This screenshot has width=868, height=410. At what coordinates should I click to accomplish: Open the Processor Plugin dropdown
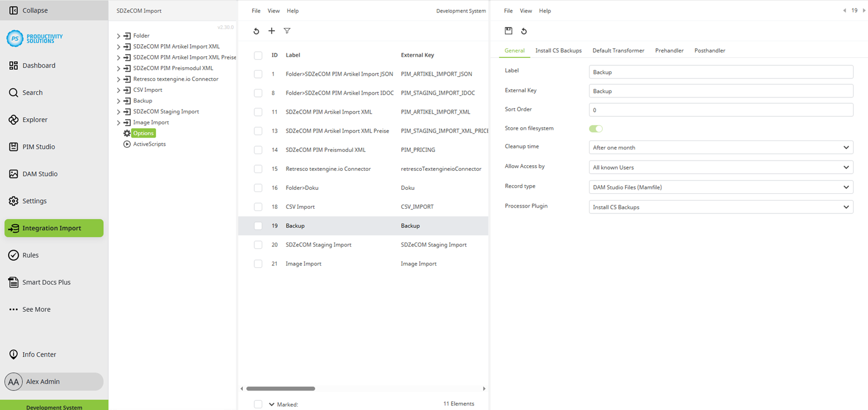pos(720,207)
